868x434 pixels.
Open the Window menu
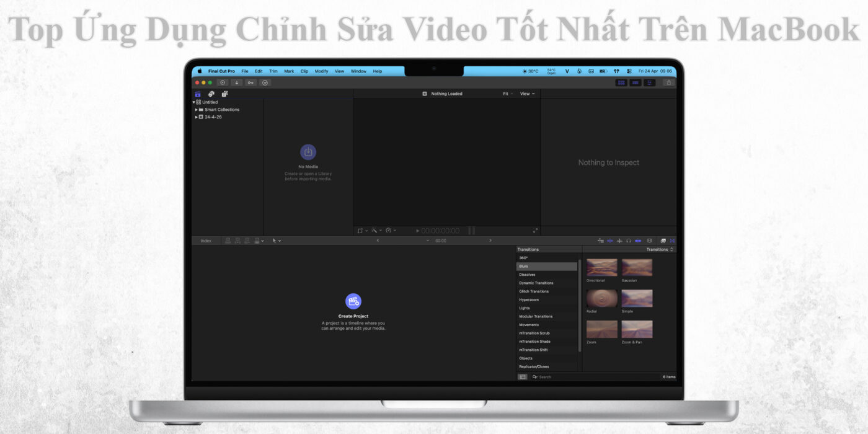358,71
